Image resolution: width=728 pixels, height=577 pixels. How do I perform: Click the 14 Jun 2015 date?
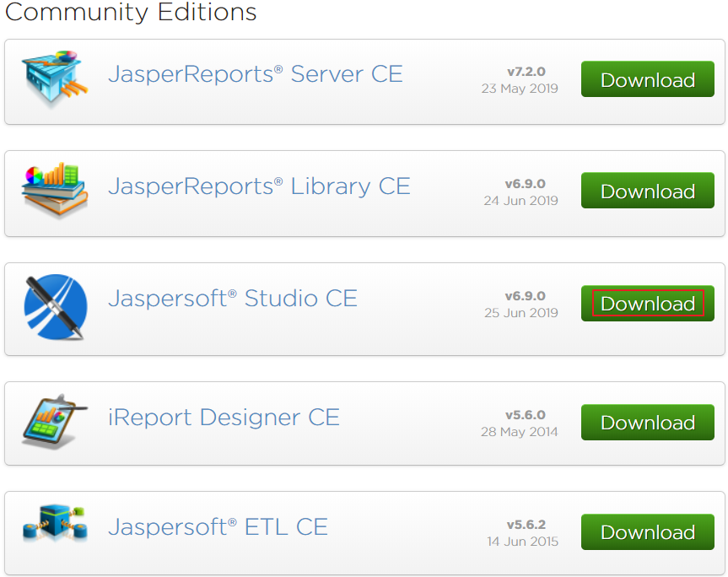click(522, 542)
